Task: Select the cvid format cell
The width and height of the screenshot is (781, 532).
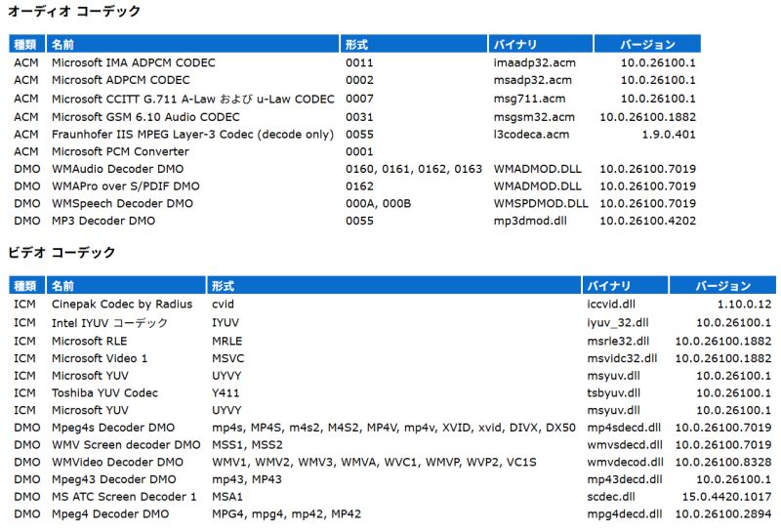Action: (x=223, y=304)
